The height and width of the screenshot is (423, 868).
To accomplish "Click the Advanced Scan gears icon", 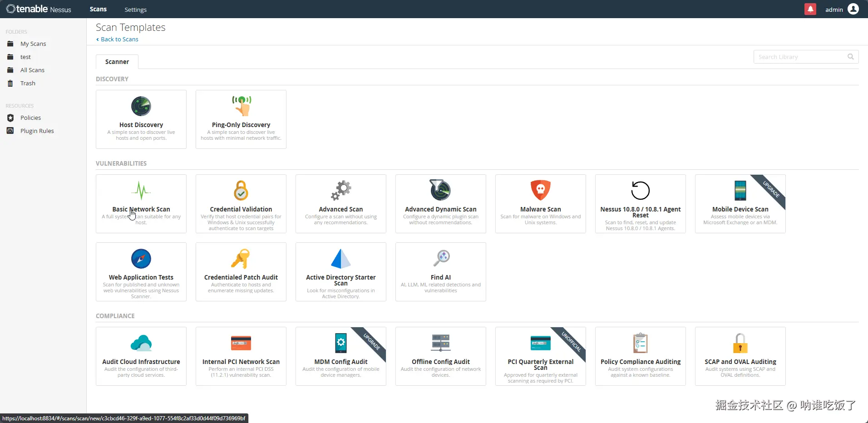I will [341, 191].
